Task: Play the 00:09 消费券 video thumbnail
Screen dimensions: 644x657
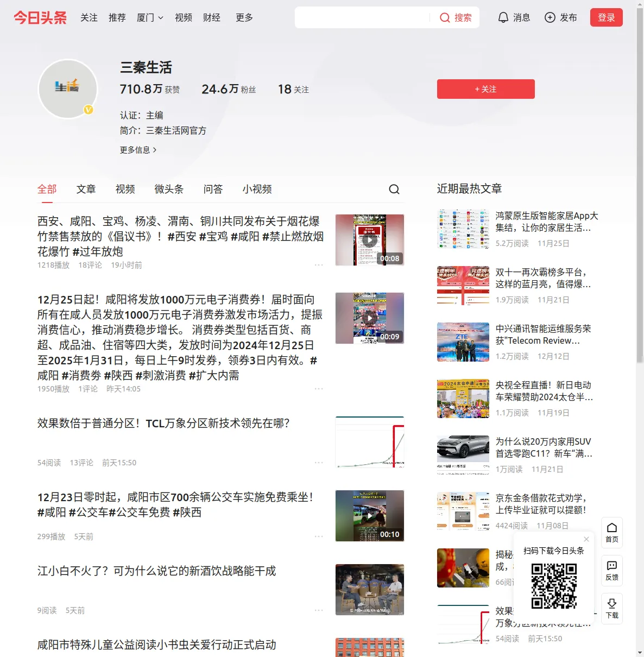Action: point(370,318)
